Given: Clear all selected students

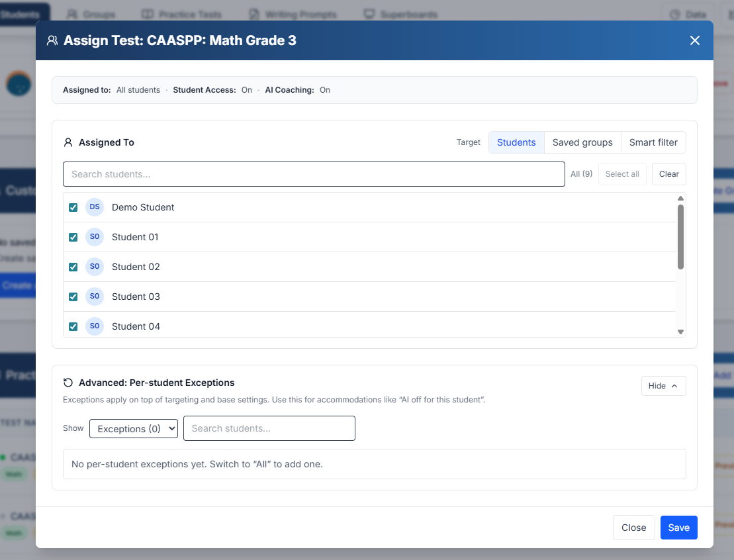Looking at the screenshot, I should (668, 174).
